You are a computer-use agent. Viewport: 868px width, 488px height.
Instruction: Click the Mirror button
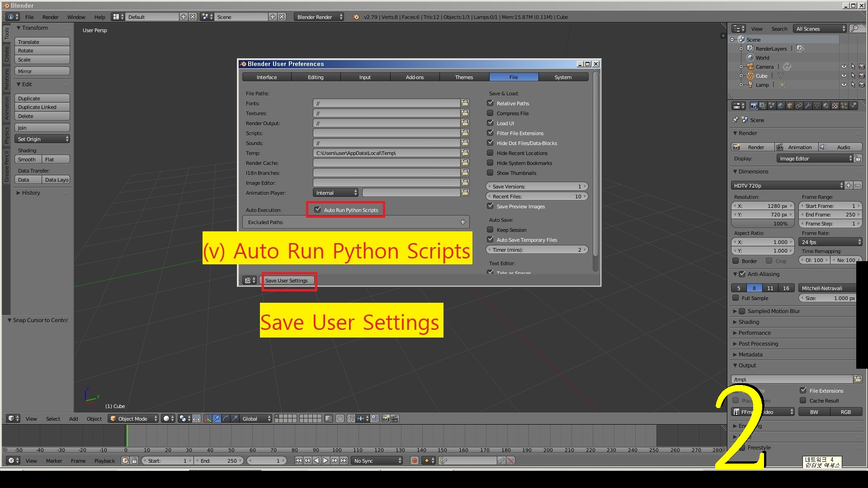point(42,71)
